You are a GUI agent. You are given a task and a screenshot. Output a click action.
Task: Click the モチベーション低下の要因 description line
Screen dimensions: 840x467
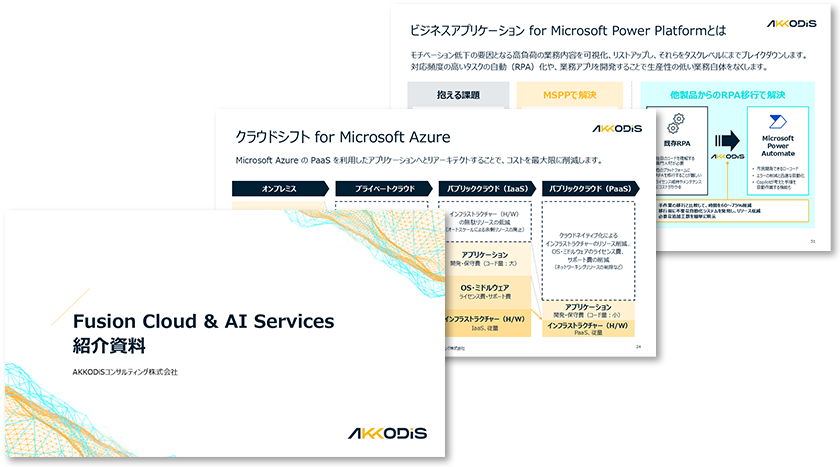click(x=609, y=55)
